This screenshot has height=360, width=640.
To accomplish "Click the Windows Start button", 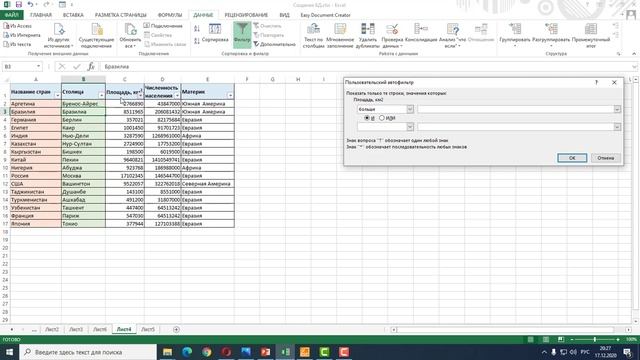I will (9, 352).
